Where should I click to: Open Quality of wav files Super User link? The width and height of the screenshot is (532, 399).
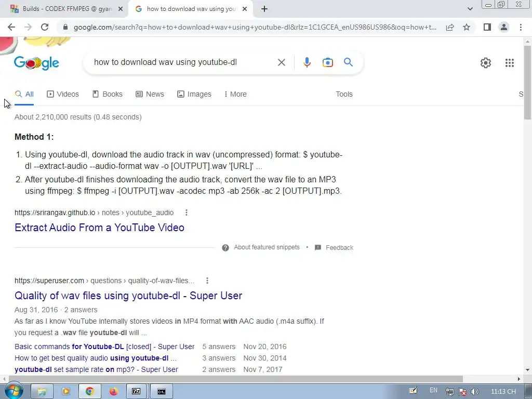click(x=128, y=296)
